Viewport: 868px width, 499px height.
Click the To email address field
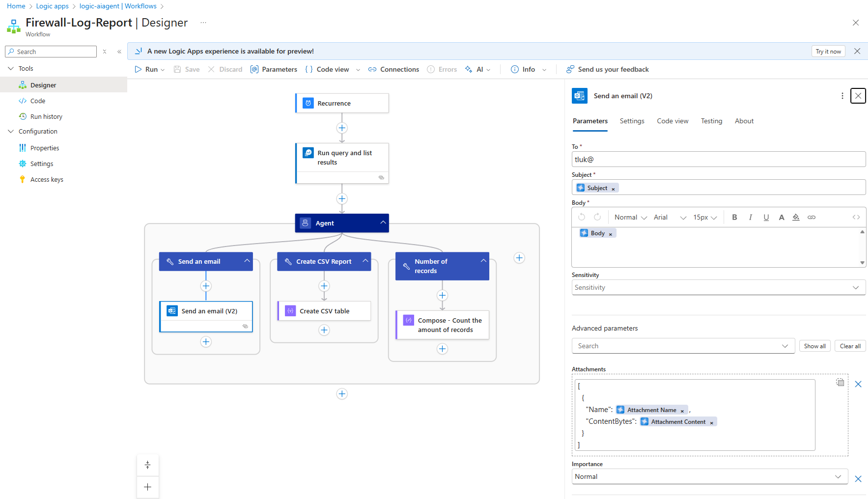click(x=718, y=159)
